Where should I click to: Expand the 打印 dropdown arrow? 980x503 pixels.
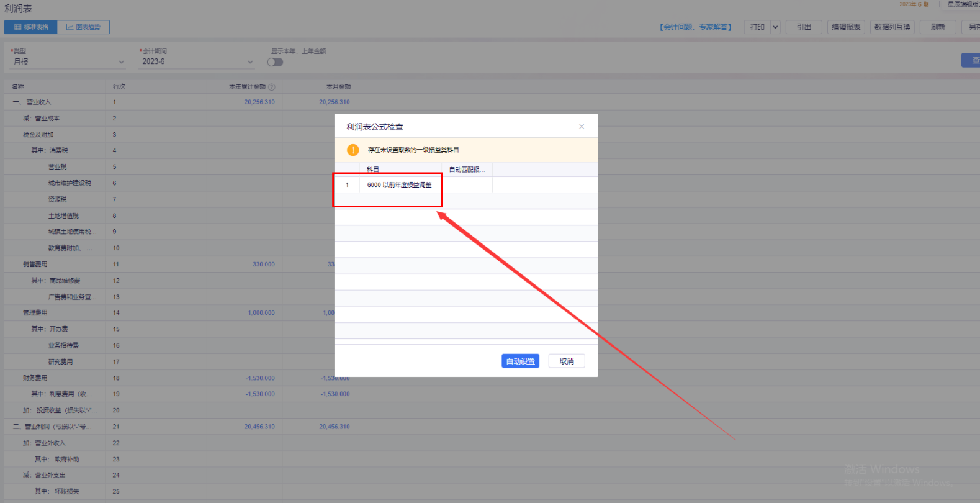pyautogui.click(x=775, y=27)
